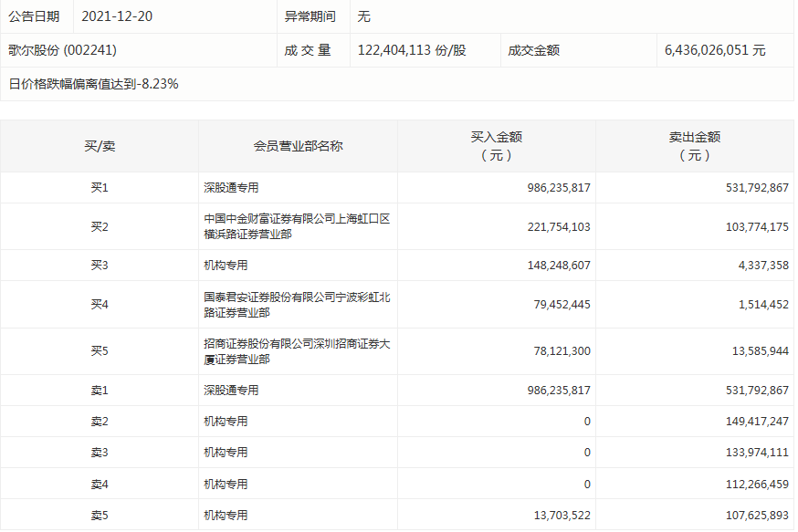Select the 日价格跌幅偏离值达到-8.23% notice text
Screen dimensions: 798x532
click(x=93, y=84)
